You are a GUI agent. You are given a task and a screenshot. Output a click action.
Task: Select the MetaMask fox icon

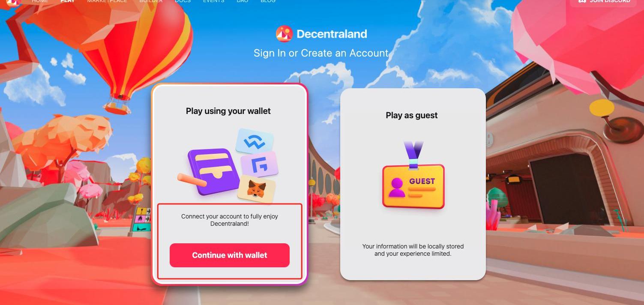coord(256,188)
